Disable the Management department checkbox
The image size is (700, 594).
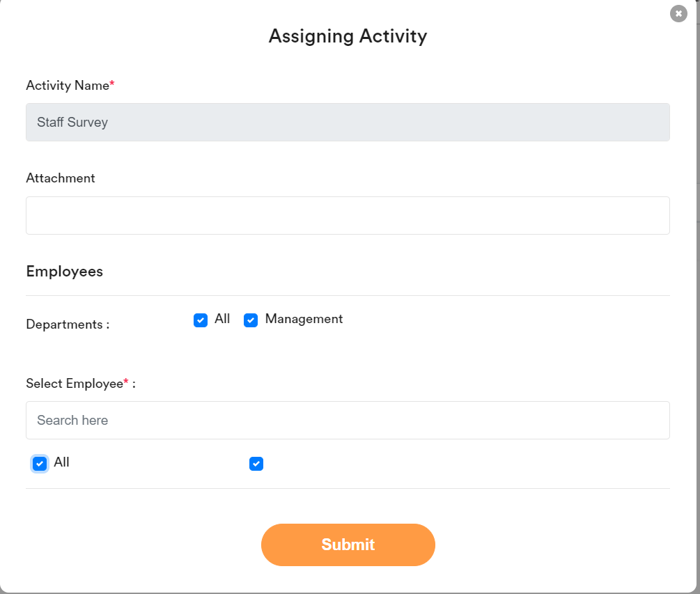pyautogui.click(x=251, y=320)
